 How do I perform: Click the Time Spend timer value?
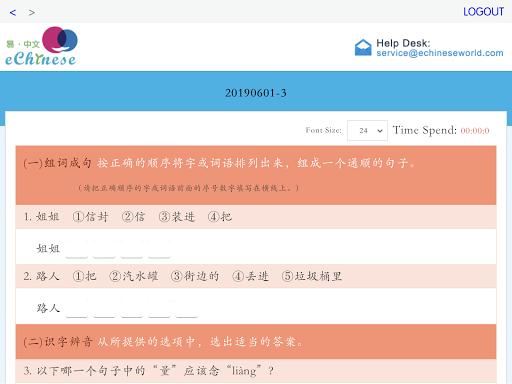pyautogui.click(x=475, y=131)
